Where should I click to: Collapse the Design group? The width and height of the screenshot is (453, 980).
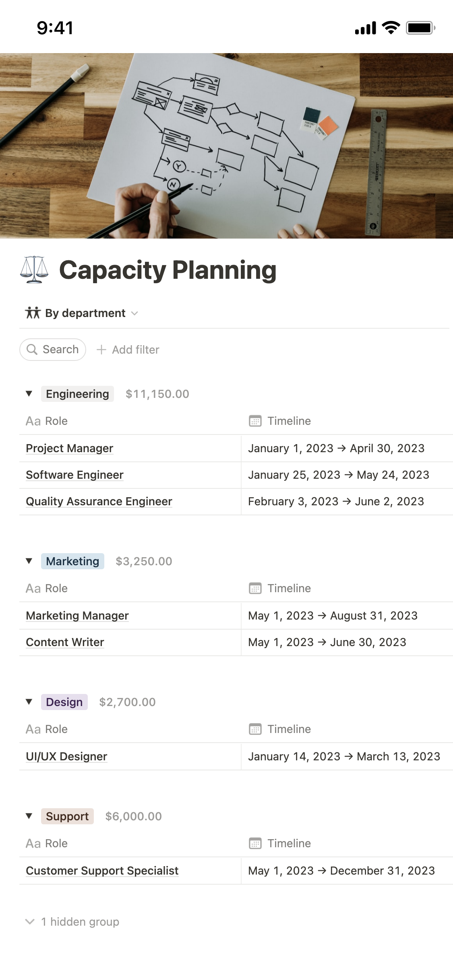(29, 702)
